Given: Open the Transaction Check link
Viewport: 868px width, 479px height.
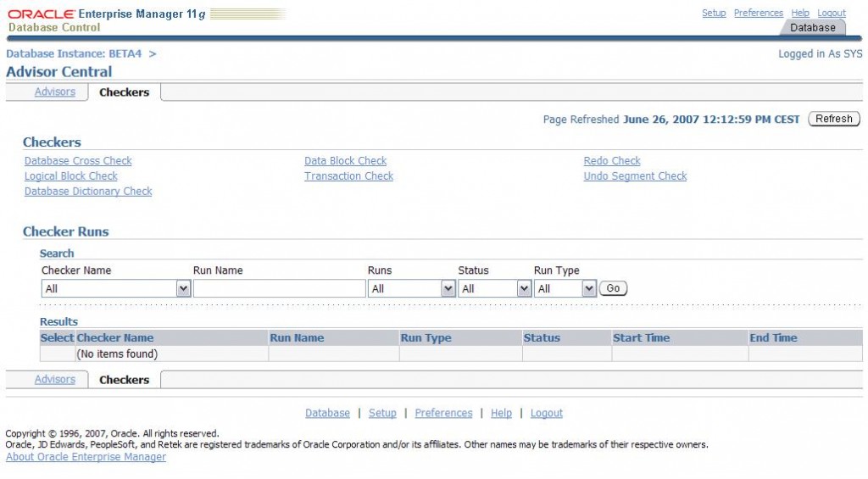Looking at the screenshot, I should [x=348, y=176].
